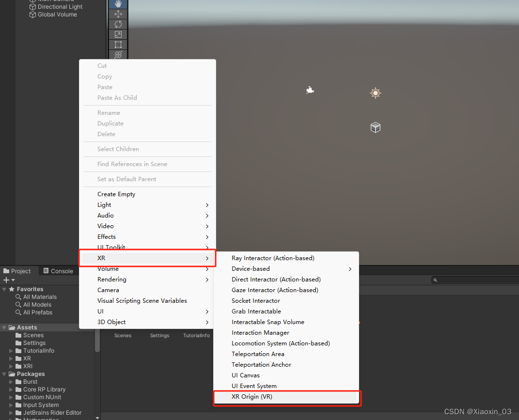Collapse the Packages folder

pos(4,373)
